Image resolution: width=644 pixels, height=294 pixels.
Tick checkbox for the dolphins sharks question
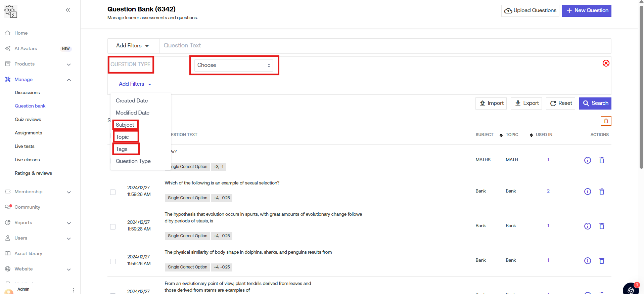(113, 261)
